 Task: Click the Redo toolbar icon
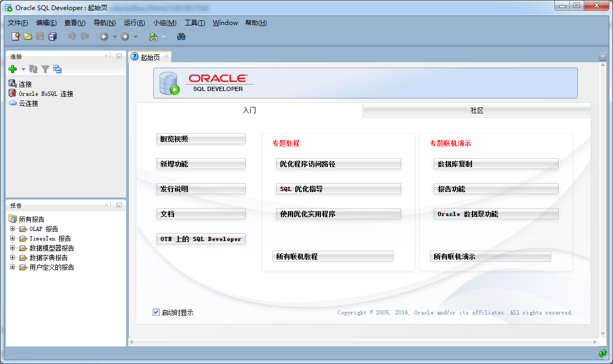[85, 36]
